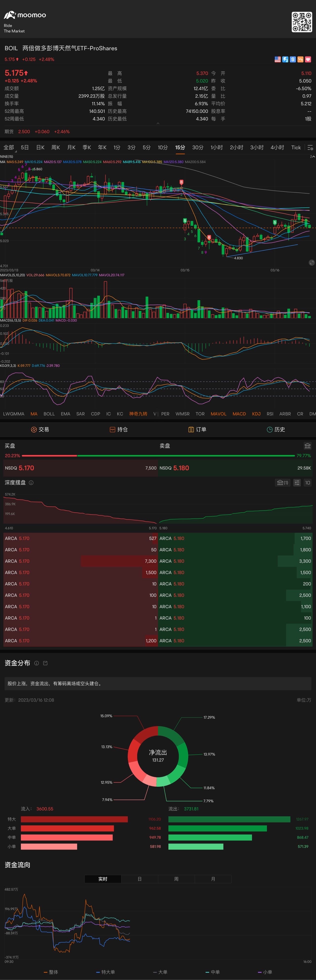Change depth level count 10
316x980 pixels.
pyautogui.click(x=308, y=482)
